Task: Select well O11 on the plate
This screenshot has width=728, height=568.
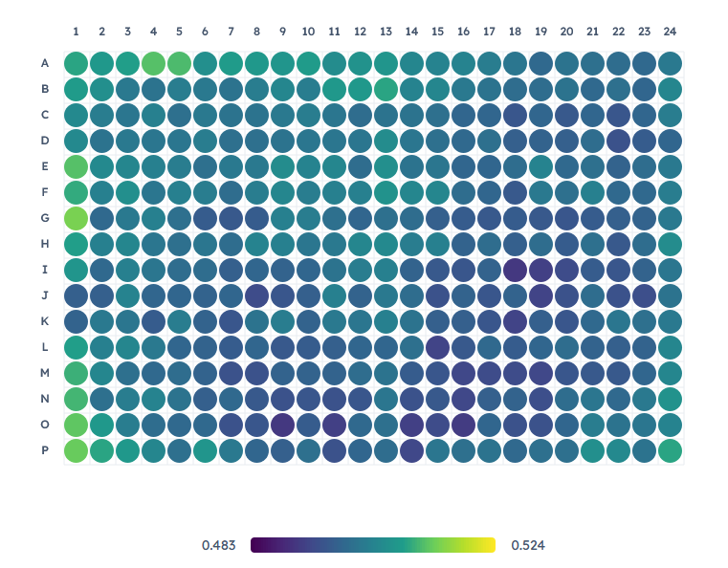Action: coord(334,425)
